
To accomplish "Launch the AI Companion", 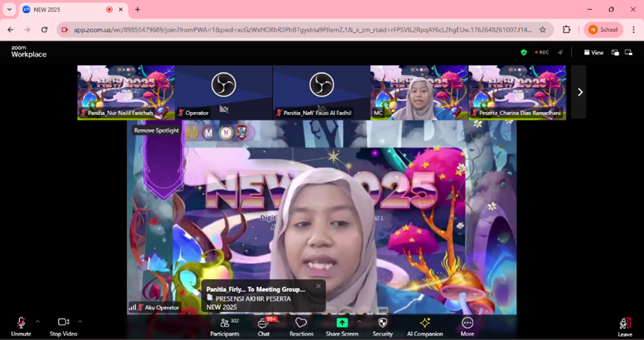I will pyautogui.click(x=425, y=326).
